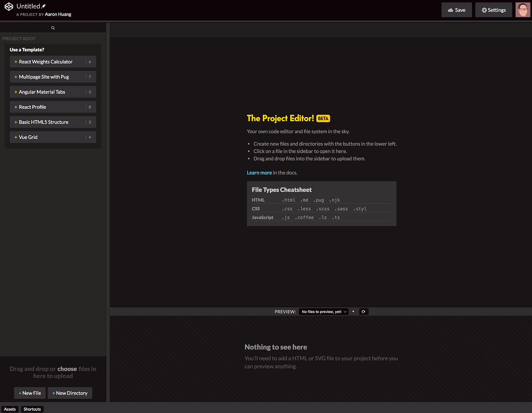Click the user avatar in the top right
This screenshot has height=413, width=532.
pyautogui.click(x=523, y=9)
